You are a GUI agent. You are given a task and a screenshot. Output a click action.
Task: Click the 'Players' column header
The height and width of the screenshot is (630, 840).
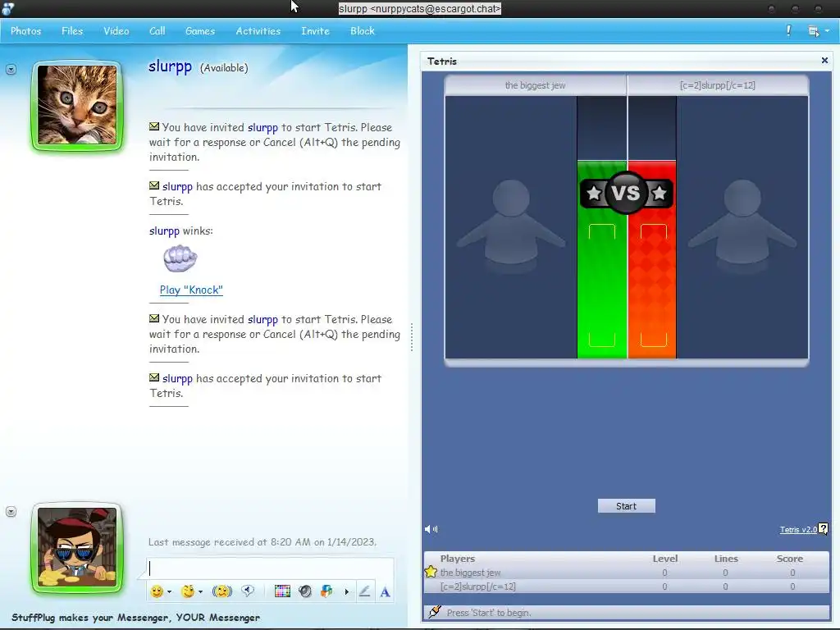(x=458, y=558)
